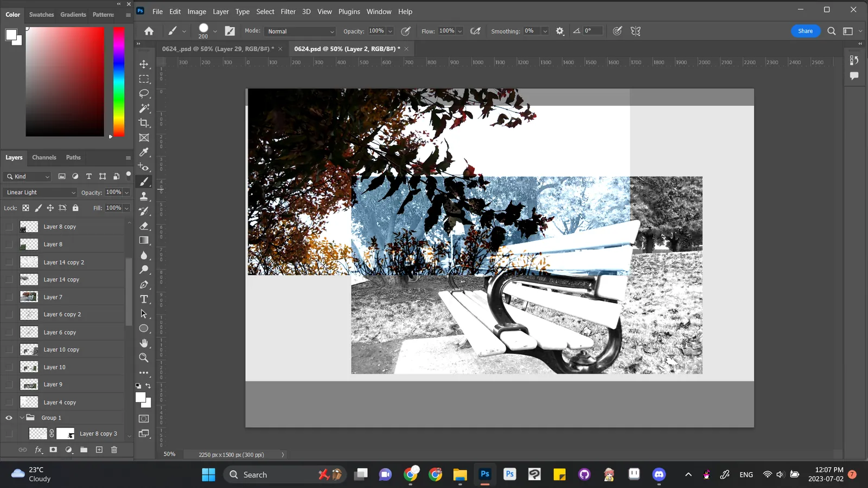The height and width of the screenshot is (488, 868).
Task: Show Layer 8 copy visibility toggle
Action: [9, 227]
